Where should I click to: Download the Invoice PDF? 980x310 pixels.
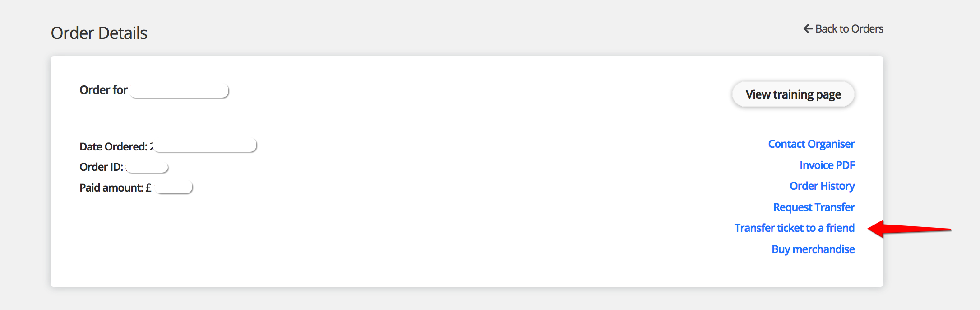point(827,165)
